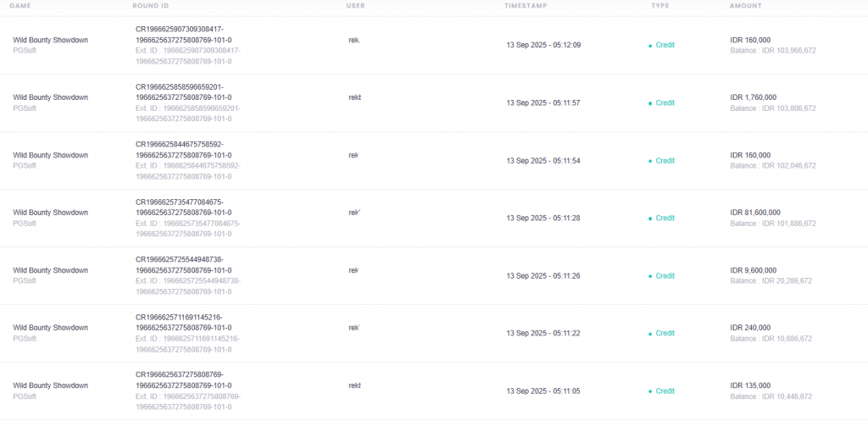Click the USER column header
Viewport: 868px width, 421px height.
coord(356,6)
